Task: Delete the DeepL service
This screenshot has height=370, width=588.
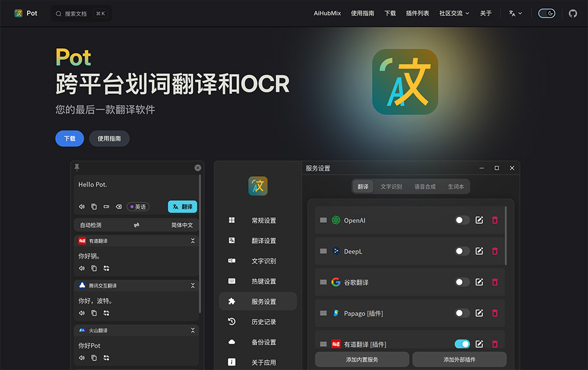Action: [x=495, y=251]
